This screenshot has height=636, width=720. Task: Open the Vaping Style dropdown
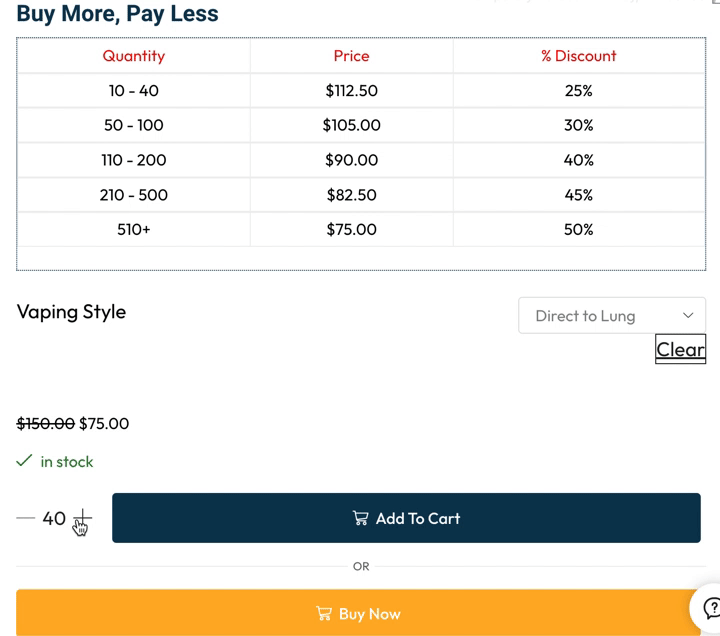point(611,316)
